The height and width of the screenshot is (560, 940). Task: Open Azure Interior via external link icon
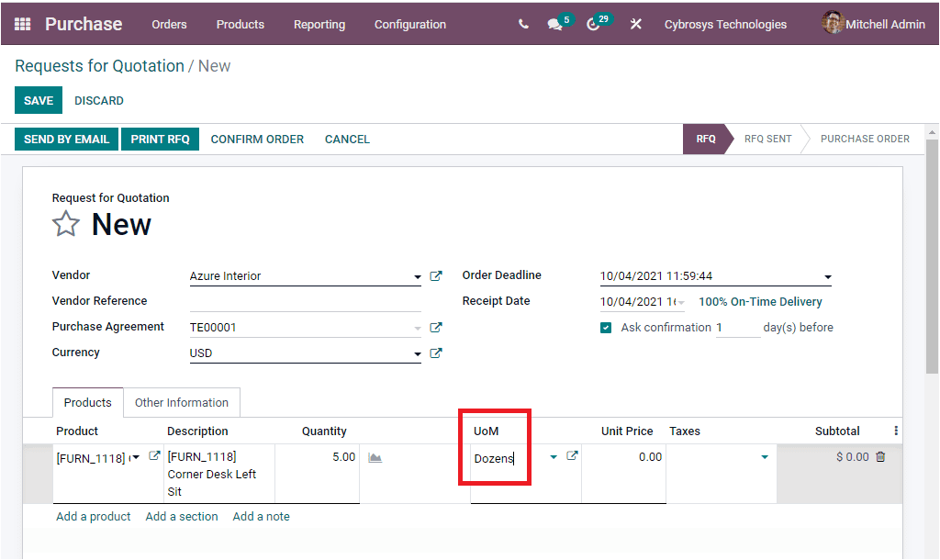pos(436,274)
